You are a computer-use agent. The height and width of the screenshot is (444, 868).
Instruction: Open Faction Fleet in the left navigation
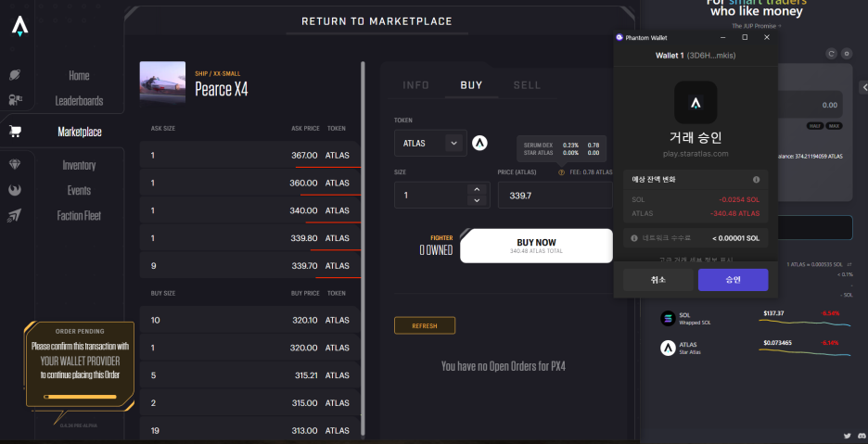click(79, 216)
